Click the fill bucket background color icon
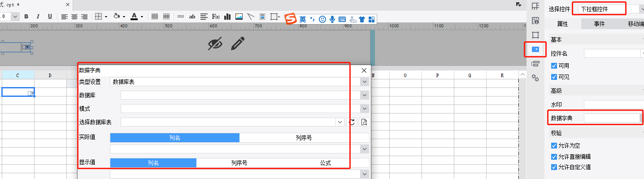The width and height of the screenshot is (644, 179). click(x=117, y=17)
